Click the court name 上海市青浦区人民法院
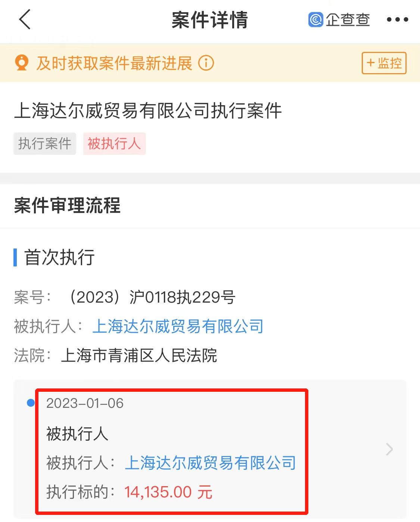Screen dimensions: 420x522 point(139,355)
